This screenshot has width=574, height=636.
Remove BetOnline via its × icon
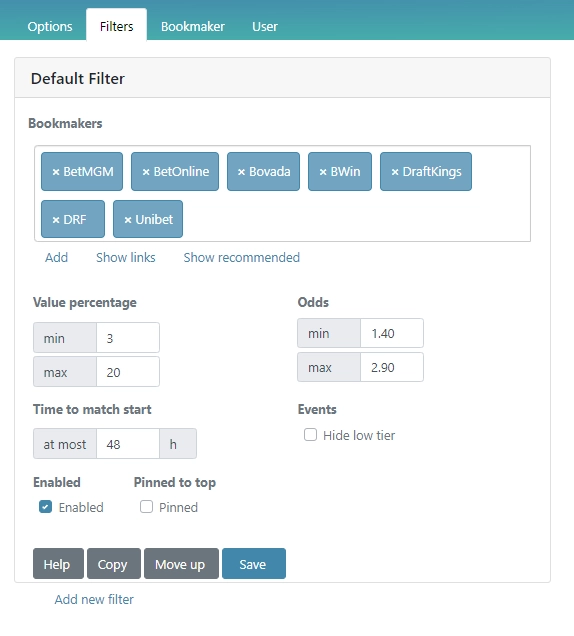click(x=146, y=172)
